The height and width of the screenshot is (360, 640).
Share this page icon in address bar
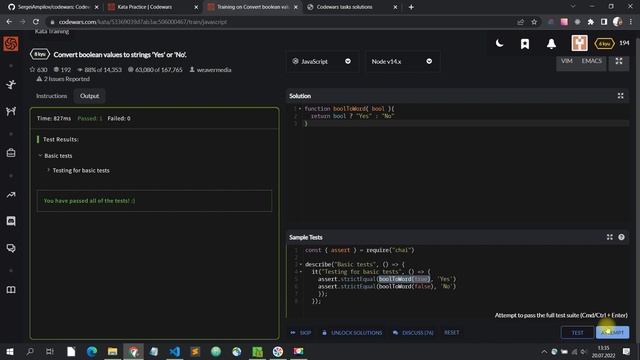520,22
